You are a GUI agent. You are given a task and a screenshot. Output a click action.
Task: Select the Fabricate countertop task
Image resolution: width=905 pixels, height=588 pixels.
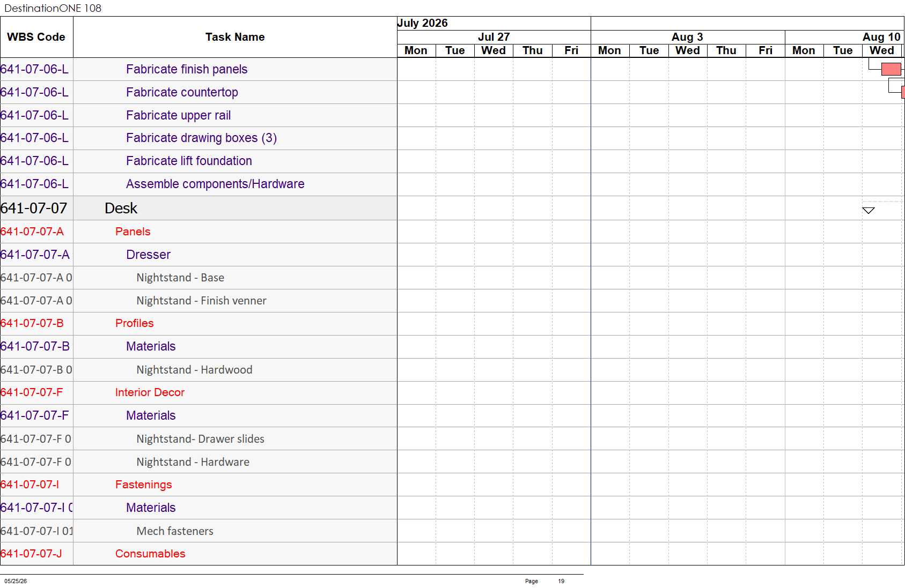point(182,92)
